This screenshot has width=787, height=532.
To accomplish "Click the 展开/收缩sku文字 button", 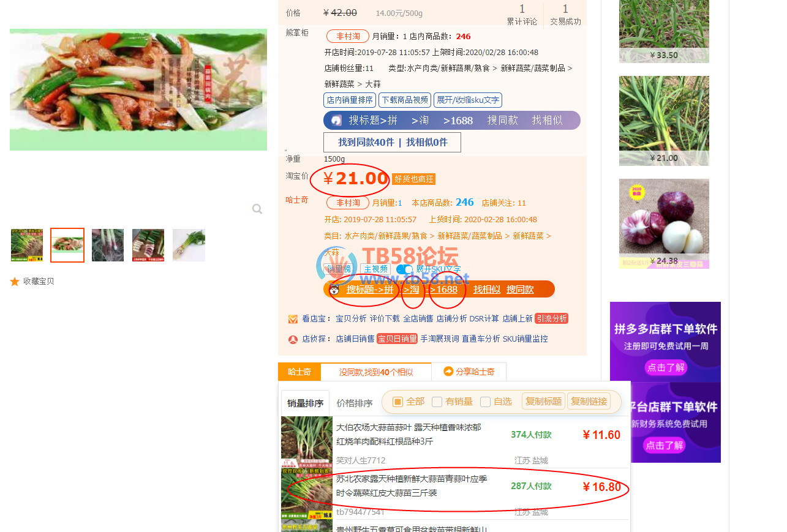I will 468,100.
